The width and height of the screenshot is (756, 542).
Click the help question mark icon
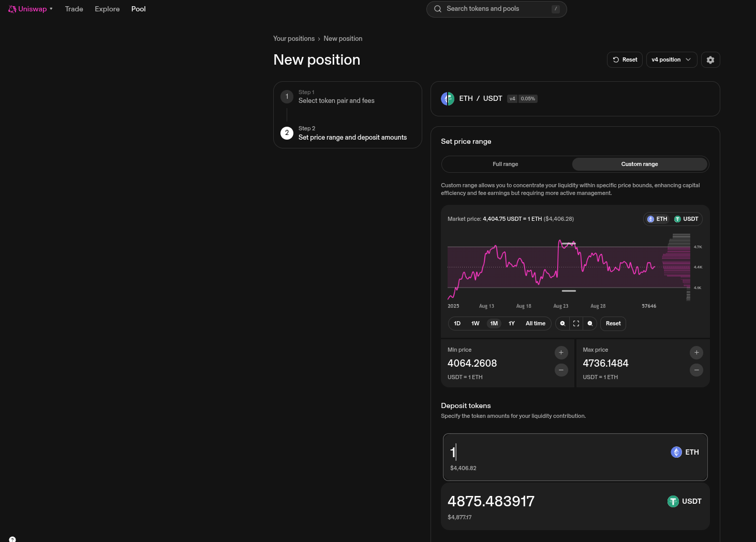12,539
